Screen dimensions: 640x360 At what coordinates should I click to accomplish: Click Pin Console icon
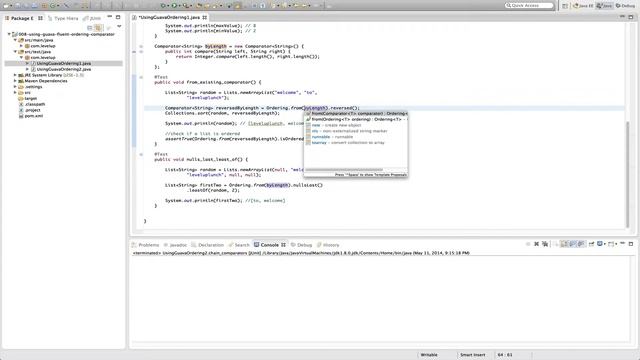pyautogui.click(x=591, y=244)
